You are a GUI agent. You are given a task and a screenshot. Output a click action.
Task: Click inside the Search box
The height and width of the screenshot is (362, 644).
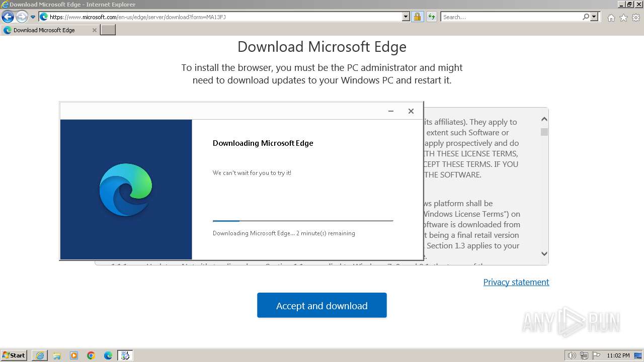511,17
